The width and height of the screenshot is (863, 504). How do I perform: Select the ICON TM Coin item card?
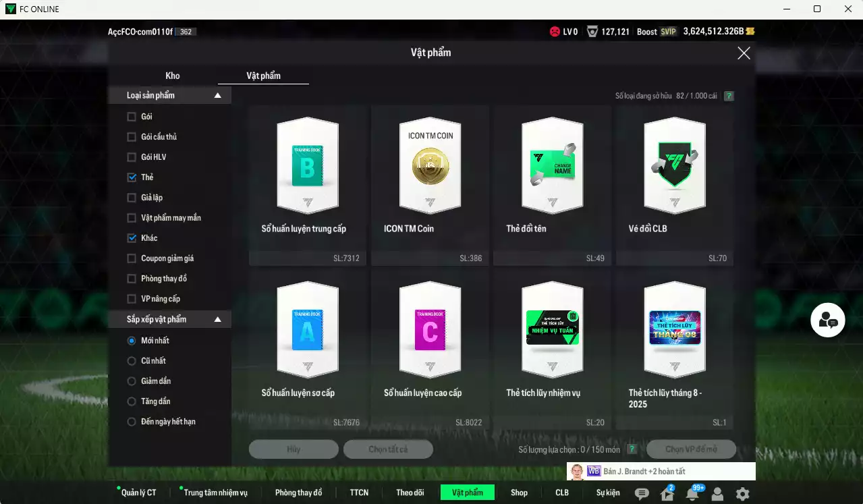point(430,184)
